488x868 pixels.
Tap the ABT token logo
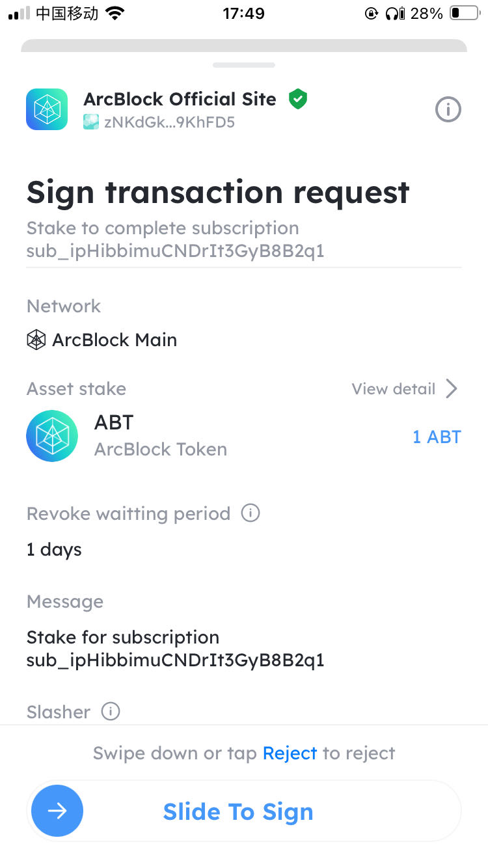52,436
